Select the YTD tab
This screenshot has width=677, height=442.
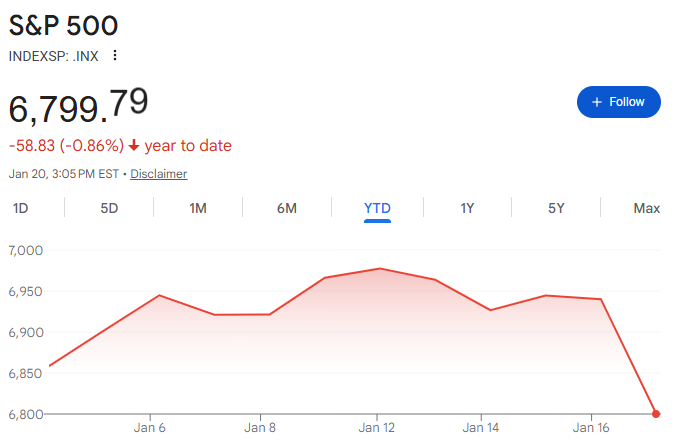(x=377, y=208)
